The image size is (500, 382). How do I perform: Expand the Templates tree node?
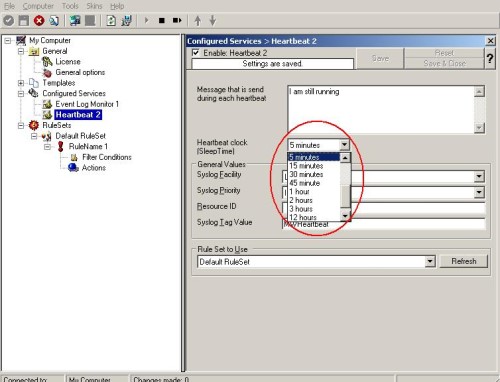[21, 83]
